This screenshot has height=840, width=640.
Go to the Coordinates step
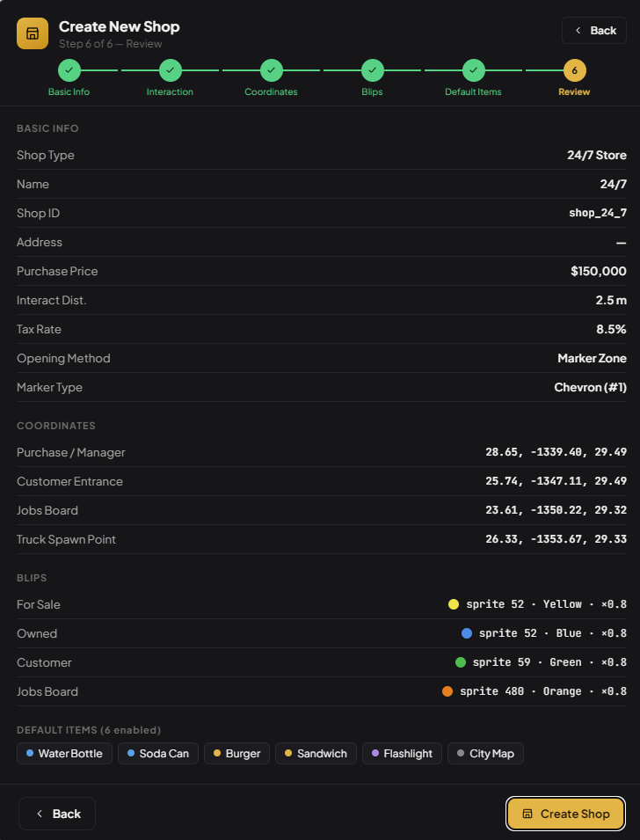pos(271,70)
